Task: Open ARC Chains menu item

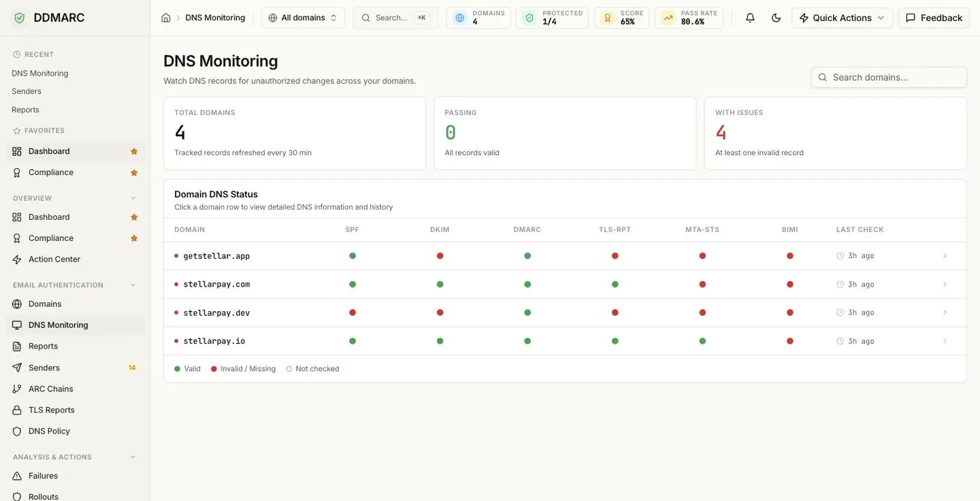Action: [x=75, y=389]
